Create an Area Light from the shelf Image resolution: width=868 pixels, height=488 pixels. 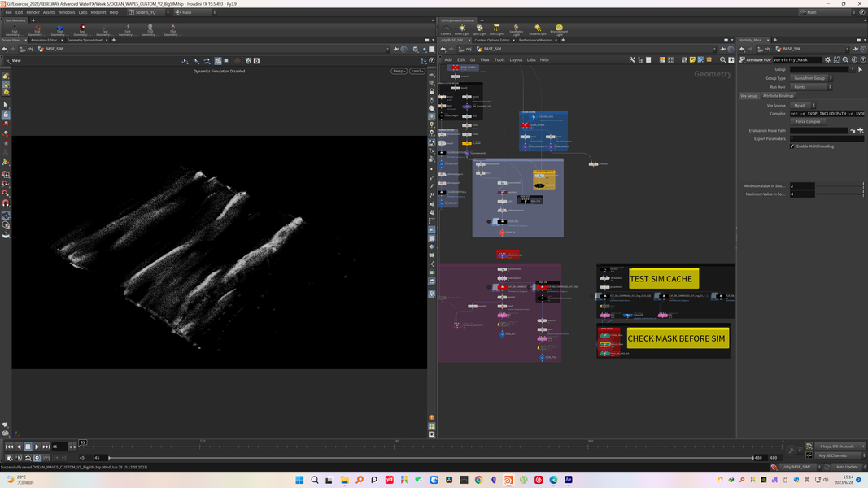[x=496, y=29]
